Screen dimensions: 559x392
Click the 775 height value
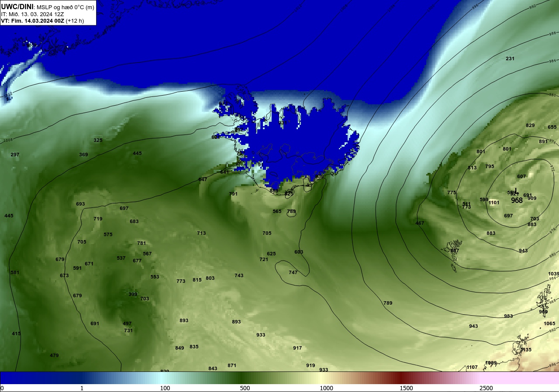[x=452, y=193]
